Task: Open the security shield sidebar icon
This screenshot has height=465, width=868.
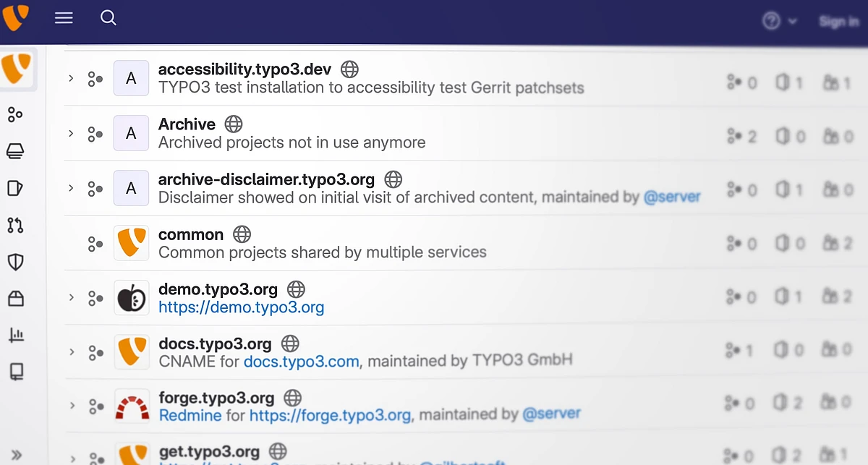Action: pyautogui.click(x=15, y=262)
